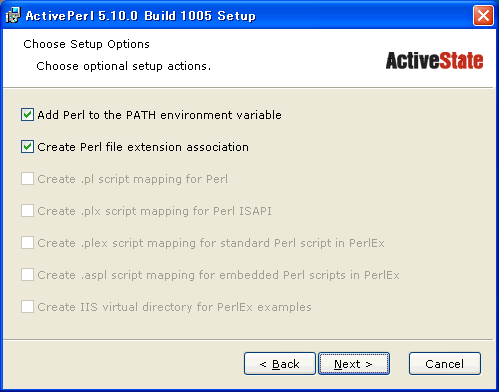499x392 pixels.
Task: Toggle .plx script mapping for Perl ISAPI checkbox
Action: 27,211
